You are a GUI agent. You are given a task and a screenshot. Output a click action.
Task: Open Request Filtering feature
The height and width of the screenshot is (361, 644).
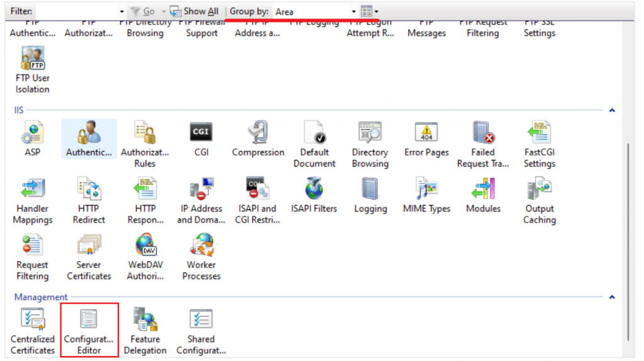coord(33,257)
